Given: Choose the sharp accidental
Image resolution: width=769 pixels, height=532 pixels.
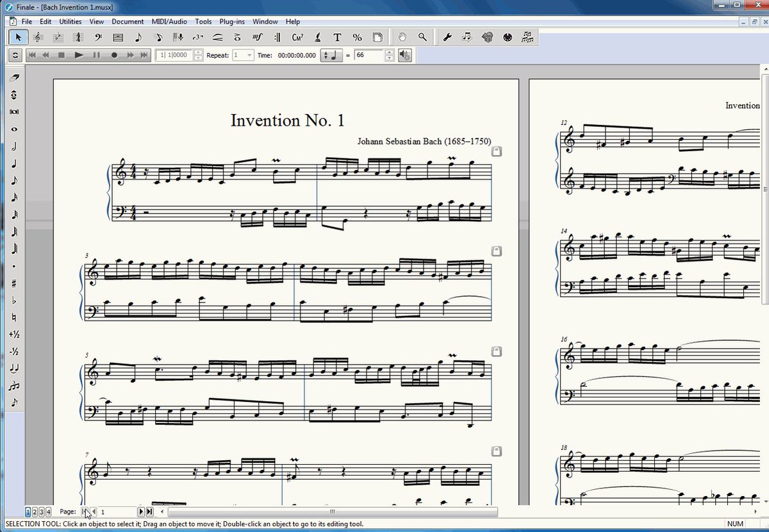Looking at the screenshot, I should pos(14,283).
